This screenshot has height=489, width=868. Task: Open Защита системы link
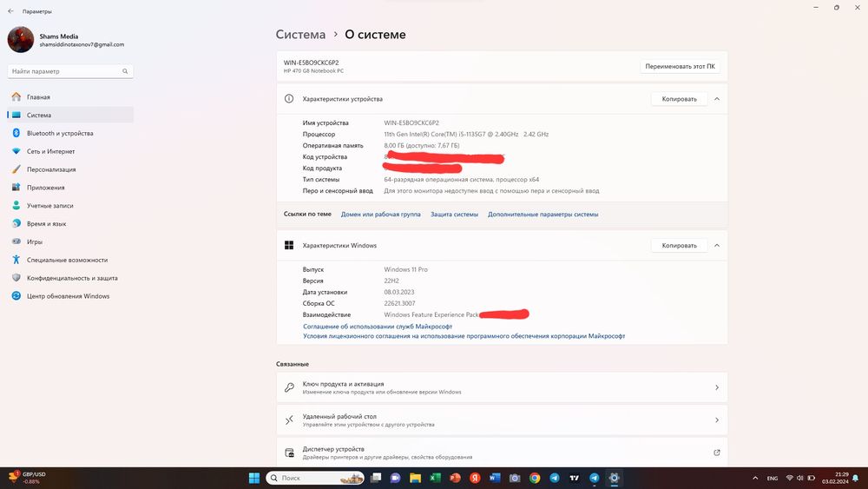(x=455, y=215)
